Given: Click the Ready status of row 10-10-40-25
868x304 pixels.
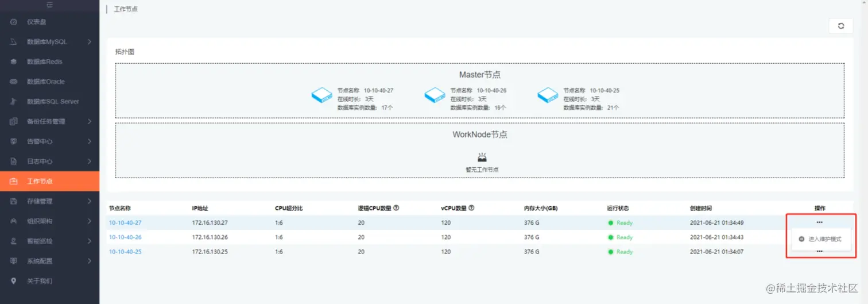Looking at the screenshot, I should click(621, 252).
